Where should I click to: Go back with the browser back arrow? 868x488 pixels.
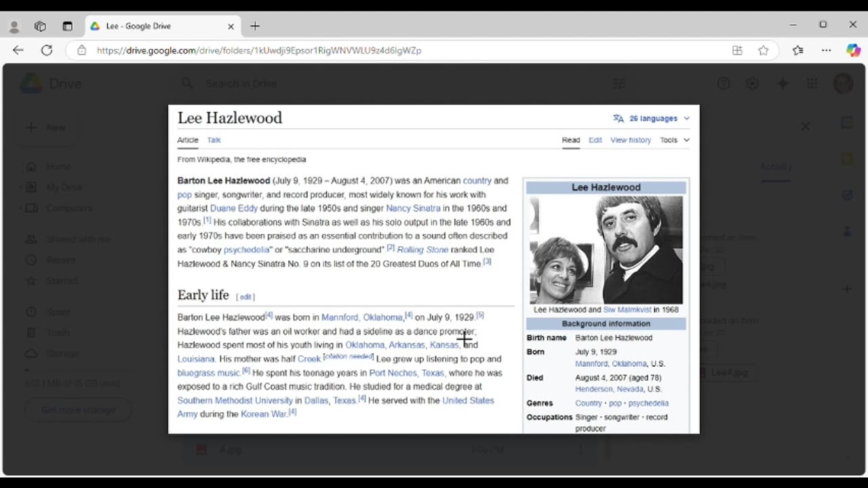(x=18, y=50)
